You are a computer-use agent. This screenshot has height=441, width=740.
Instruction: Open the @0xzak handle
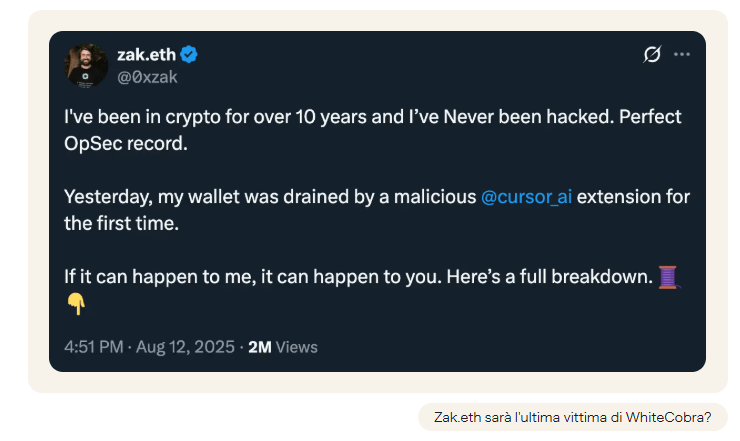click(147, 76)
